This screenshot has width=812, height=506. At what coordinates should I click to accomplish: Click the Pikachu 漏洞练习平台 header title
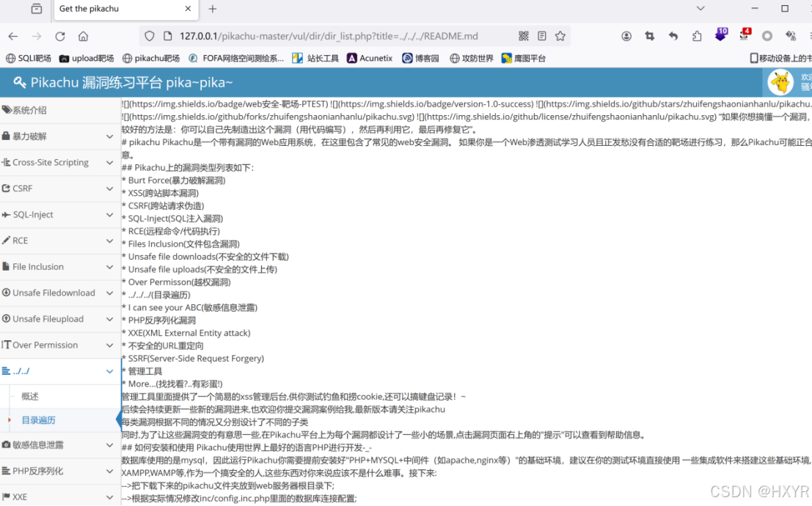pos(131,82)
